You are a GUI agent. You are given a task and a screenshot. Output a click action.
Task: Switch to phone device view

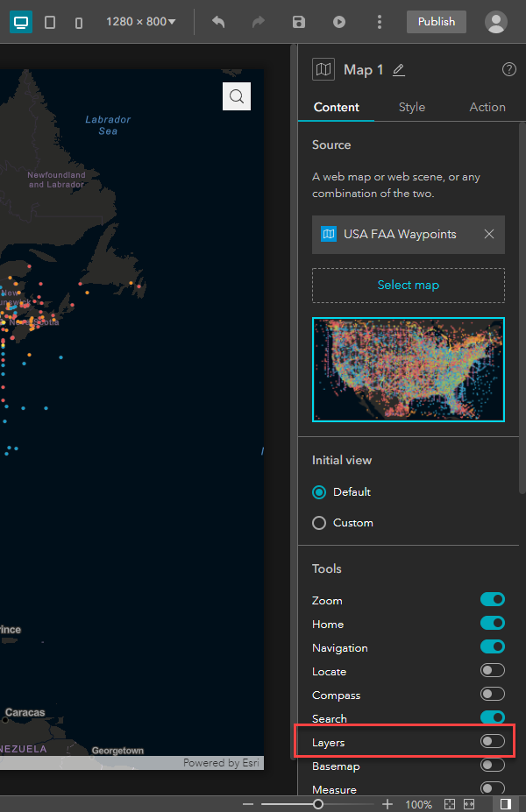[79, 22]
